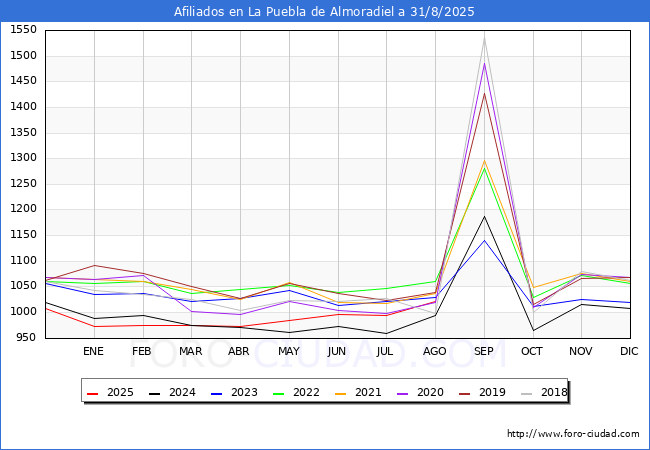
Task: Click the NOV month axis label
Action: (581, 351)
